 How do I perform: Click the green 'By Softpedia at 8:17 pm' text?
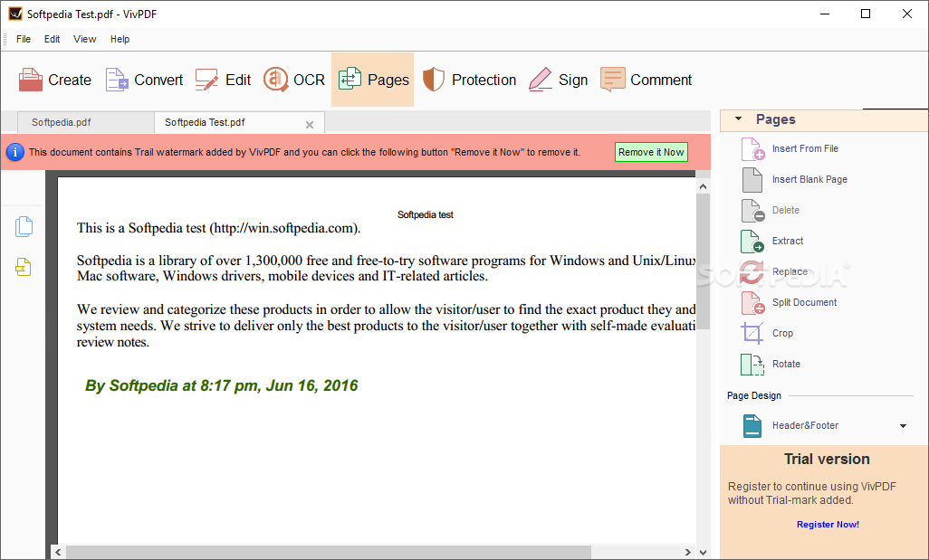click(221, 385)
